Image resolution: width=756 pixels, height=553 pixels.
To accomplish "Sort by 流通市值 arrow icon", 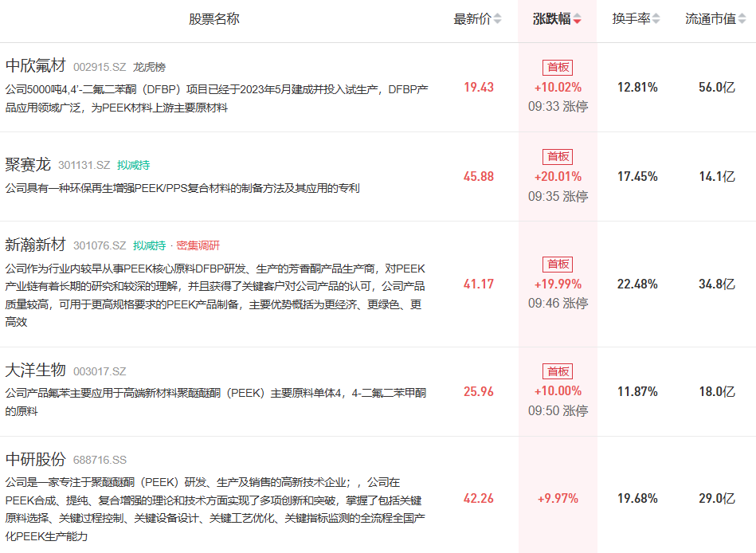I will 742,19.
